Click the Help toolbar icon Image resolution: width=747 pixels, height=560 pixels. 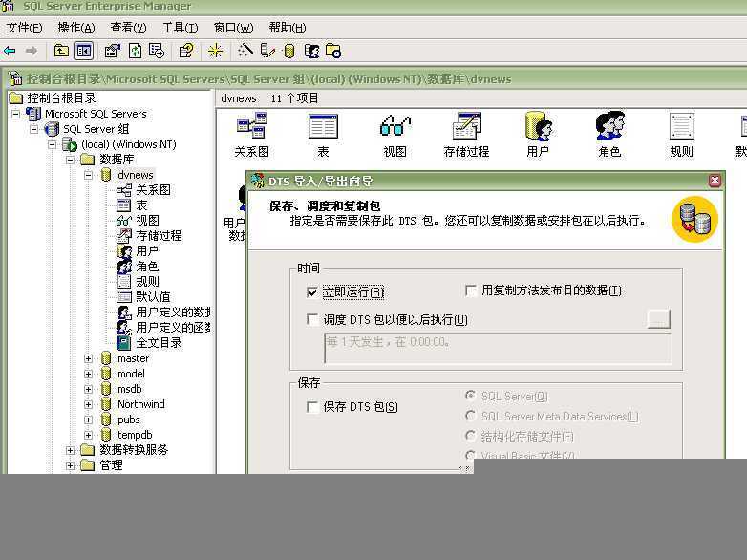[x=186, y=51]
